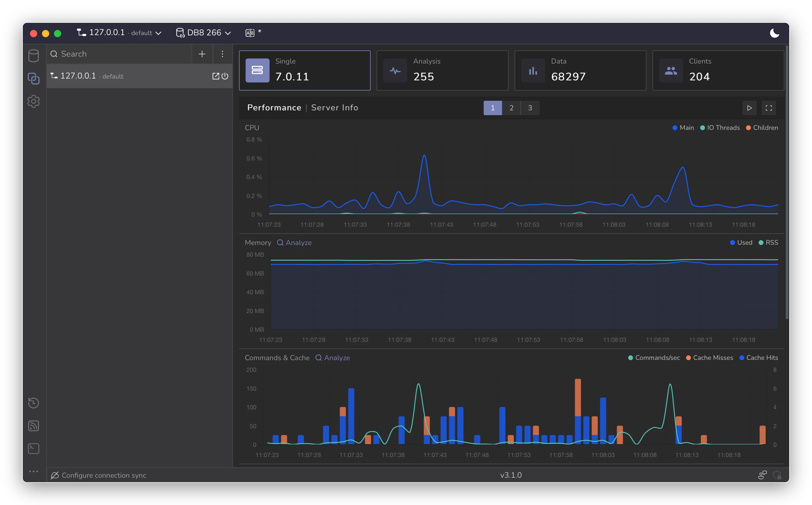Screen dimensions: 812x505
Task: Toggle Children series in CPU legend
Action: 762,127
